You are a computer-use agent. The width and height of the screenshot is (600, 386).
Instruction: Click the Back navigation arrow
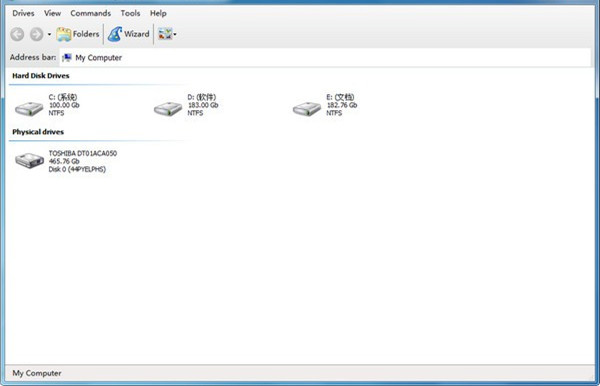[x=17, y=34]
